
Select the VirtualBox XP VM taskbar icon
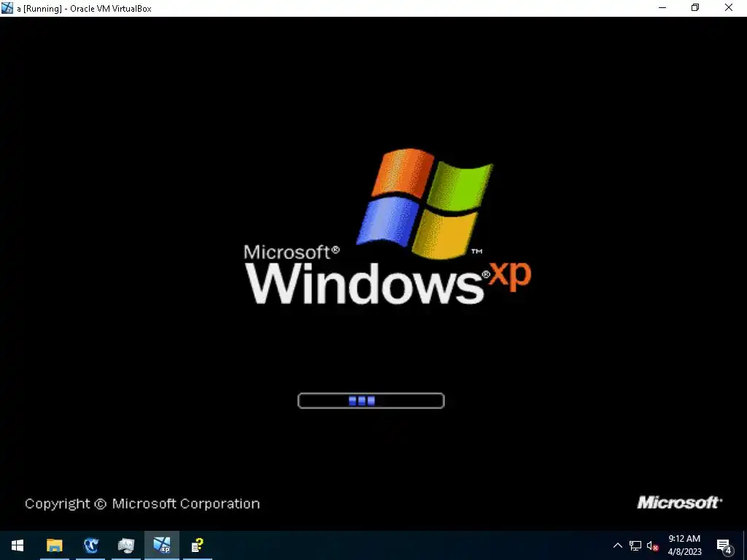[162, 545]
